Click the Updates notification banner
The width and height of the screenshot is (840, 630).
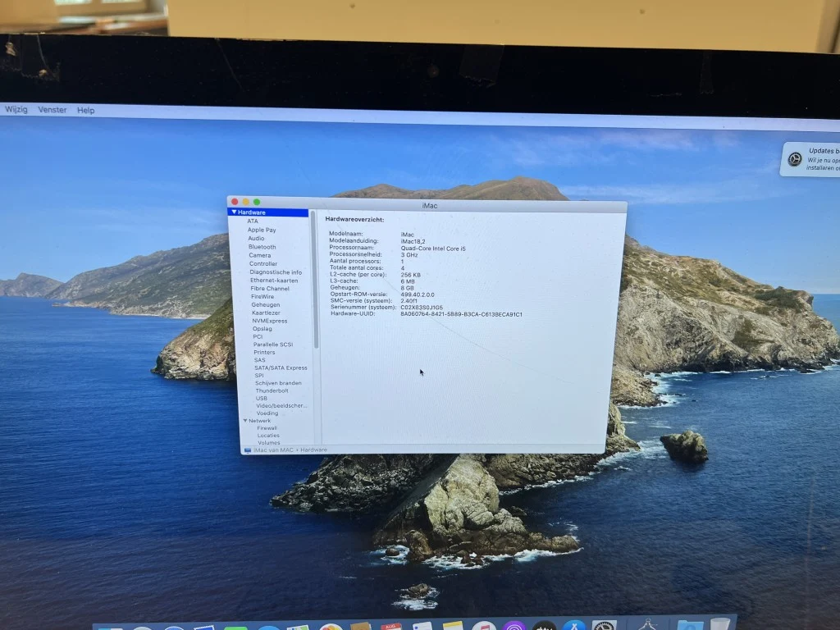coord(810,159)
